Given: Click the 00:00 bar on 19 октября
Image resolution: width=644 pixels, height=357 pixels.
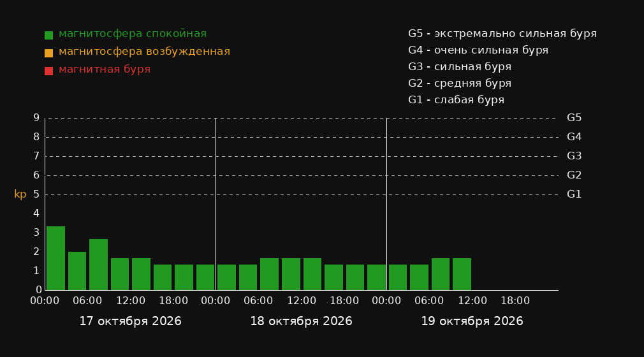Looking at the screenshot, I should pyautogui.click(x=398, y=277).
